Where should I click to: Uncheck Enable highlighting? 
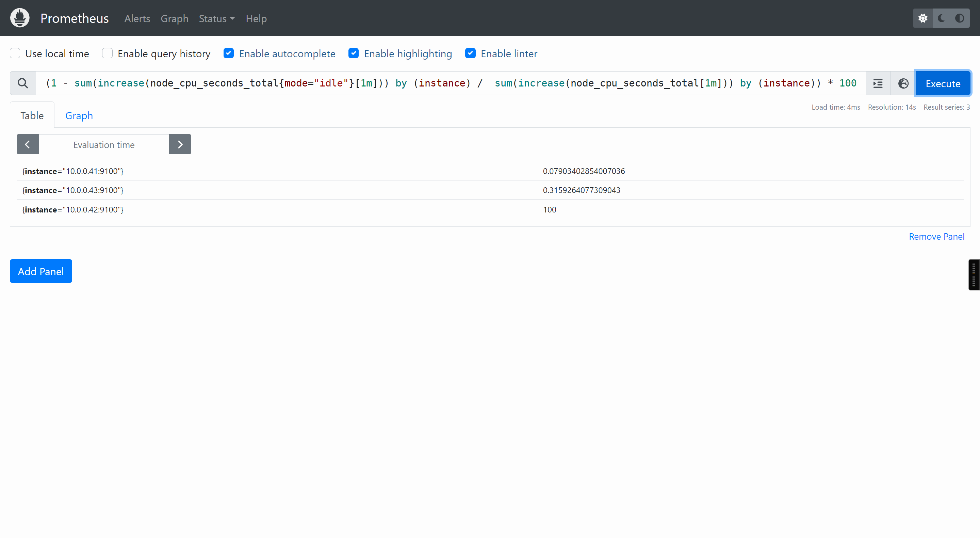[354, 53]
